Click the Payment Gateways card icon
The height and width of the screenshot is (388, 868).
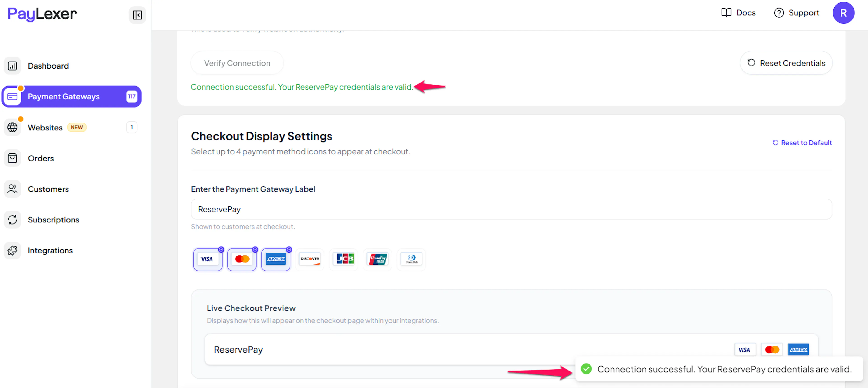click(12, 96)
